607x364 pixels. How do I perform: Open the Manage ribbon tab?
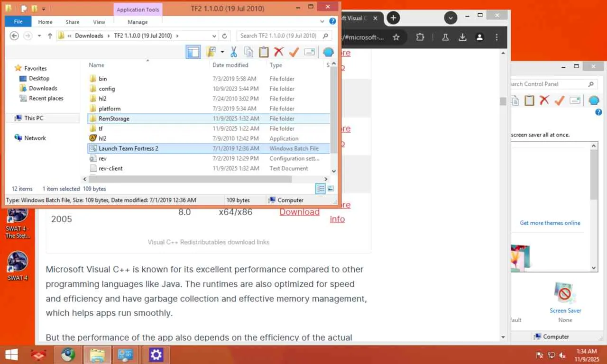138,22
